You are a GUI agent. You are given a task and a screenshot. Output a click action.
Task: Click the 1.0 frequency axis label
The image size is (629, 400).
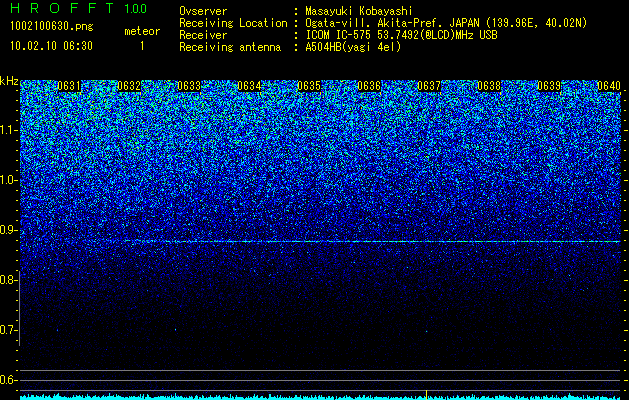pyautogui.click(x=8, y=180)
